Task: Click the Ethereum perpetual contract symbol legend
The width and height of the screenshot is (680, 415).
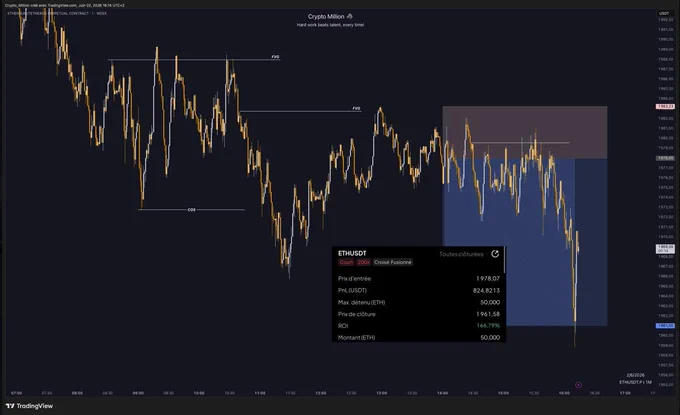Action: (57, 13)
